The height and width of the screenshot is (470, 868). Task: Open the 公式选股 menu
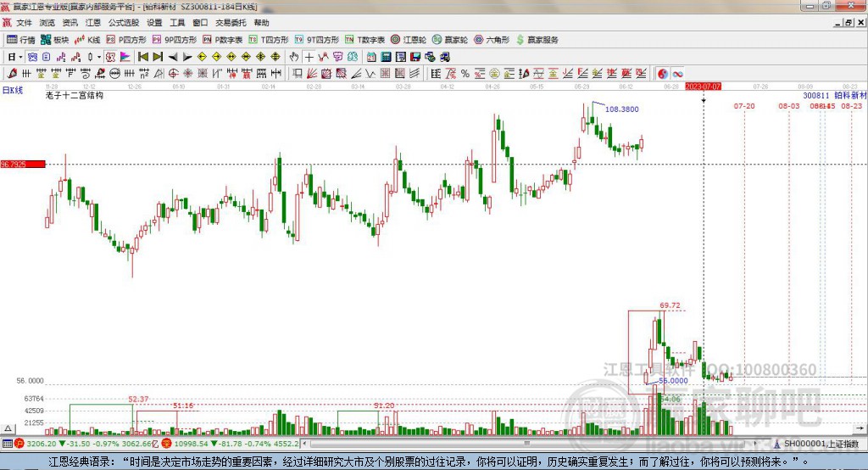click(x=124, y=23)
